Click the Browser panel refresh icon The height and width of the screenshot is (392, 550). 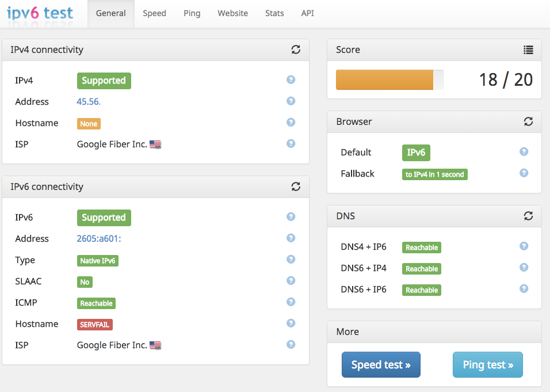(528, 122)
